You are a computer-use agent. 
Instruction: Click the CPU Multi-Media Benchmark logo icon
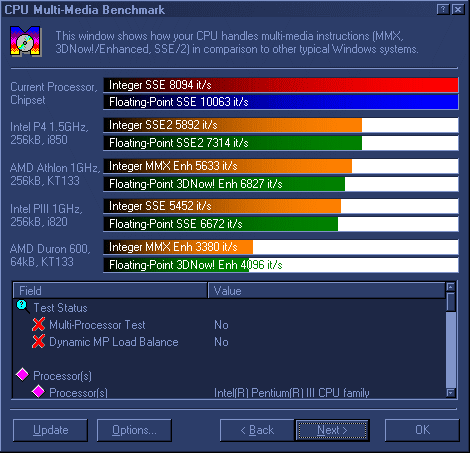click(25, 41)
